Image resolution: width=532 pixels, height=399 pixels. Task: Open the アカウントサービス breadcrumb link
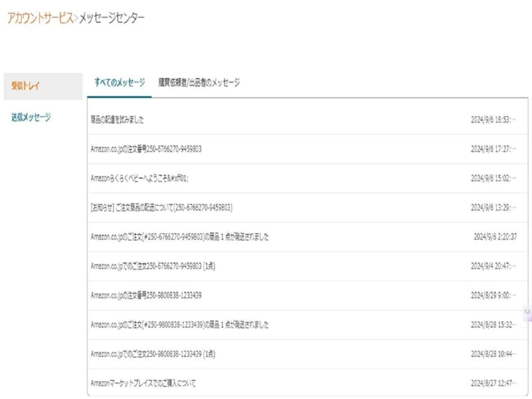click(40, 19)
